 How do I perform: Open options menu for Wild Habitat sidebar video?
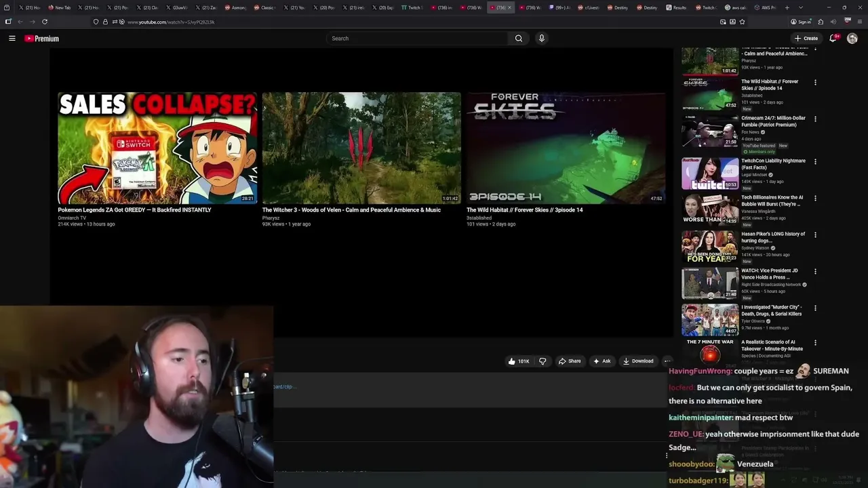click(x=815, y=83)
